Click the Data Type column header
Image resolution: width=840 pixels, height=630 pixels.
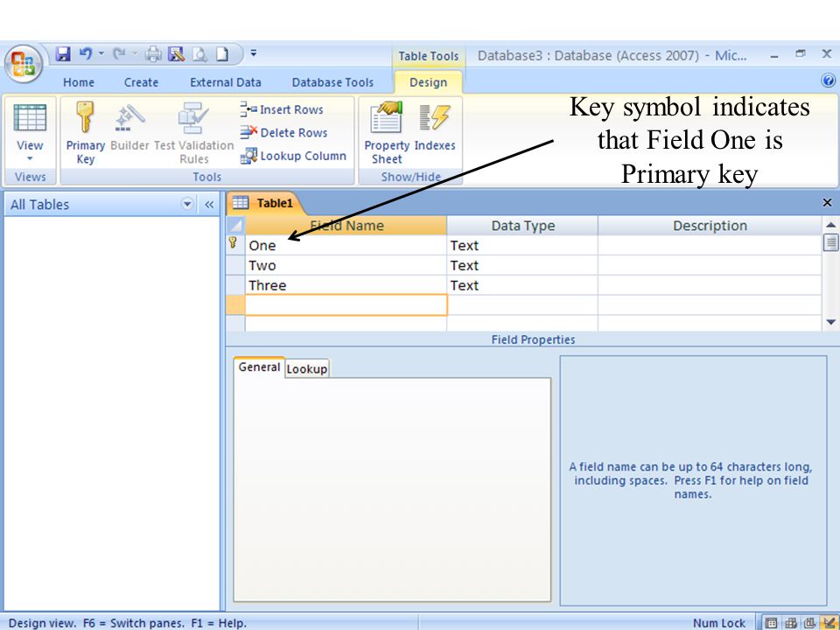coord(523,226)
